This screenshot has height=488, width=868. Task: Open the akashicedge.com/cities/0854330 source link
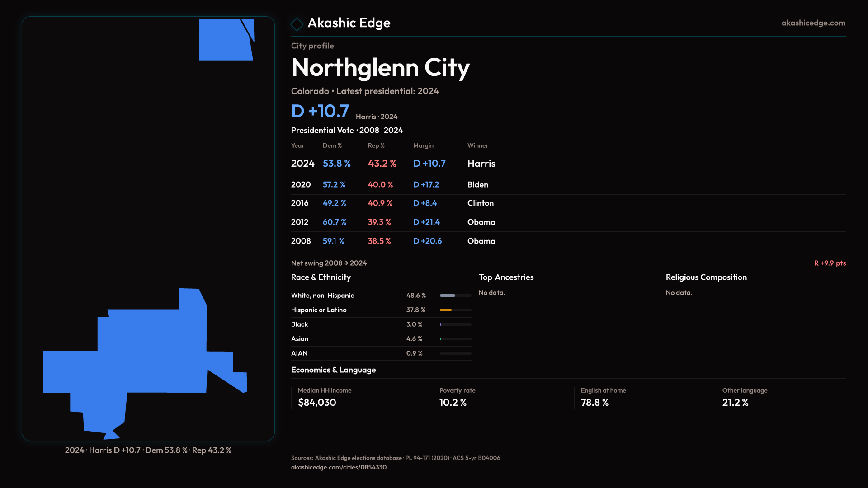click(339, 467)
